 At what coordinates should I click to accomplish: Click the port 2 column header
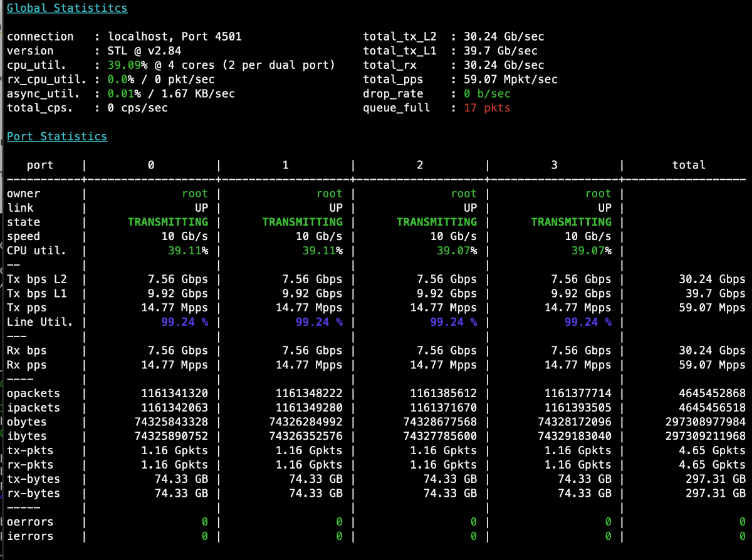pyautogui.click(x=419, y=165)
